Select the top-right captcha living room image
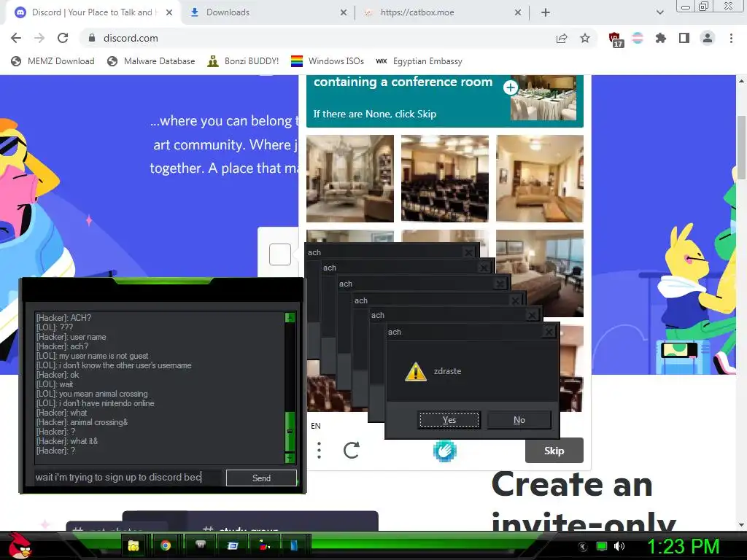This screenshot has height=560, width=747. (540, 179)
